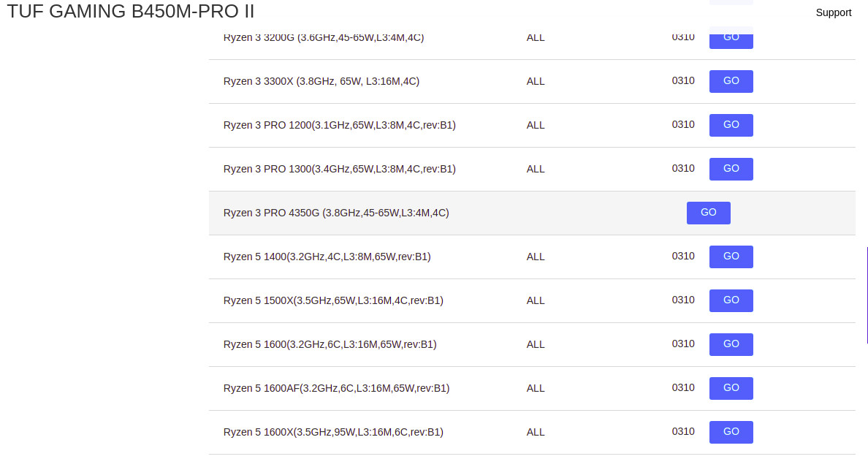Click GO for Ryzen 3 PRO 1200
This screenshot has width=868, height=459.
tap(731, 125)
